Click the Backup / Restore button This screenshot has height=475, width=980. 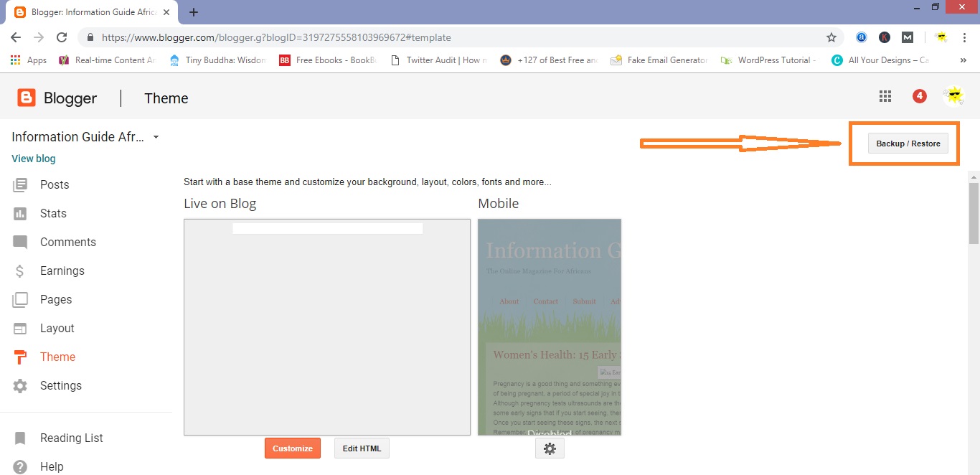point(908,144)
